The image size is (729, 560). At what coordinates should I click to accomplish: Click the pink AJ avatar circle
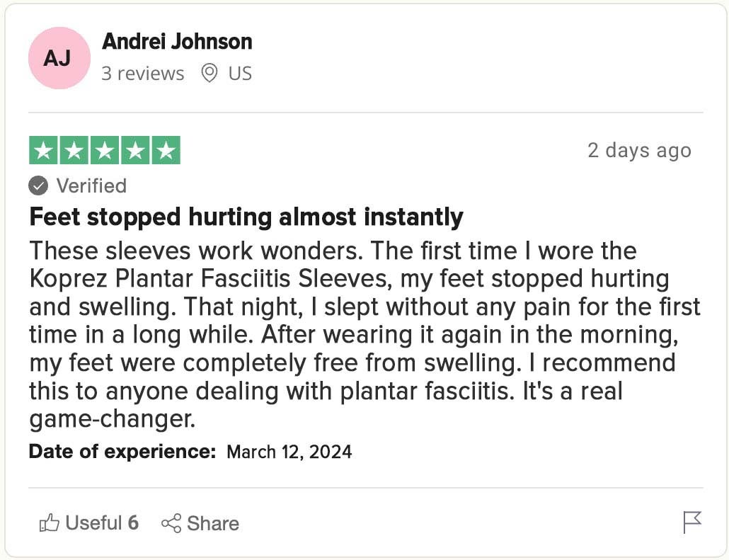coord(59,58)
